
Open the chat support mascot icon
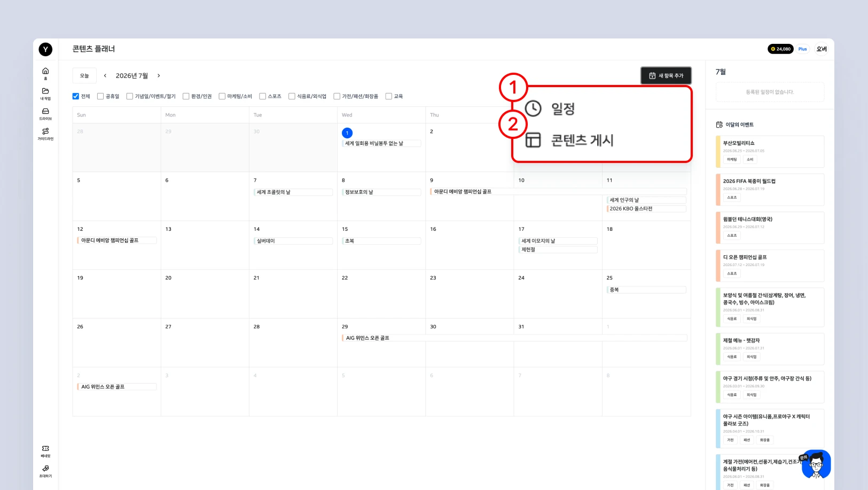coord(816,464)
